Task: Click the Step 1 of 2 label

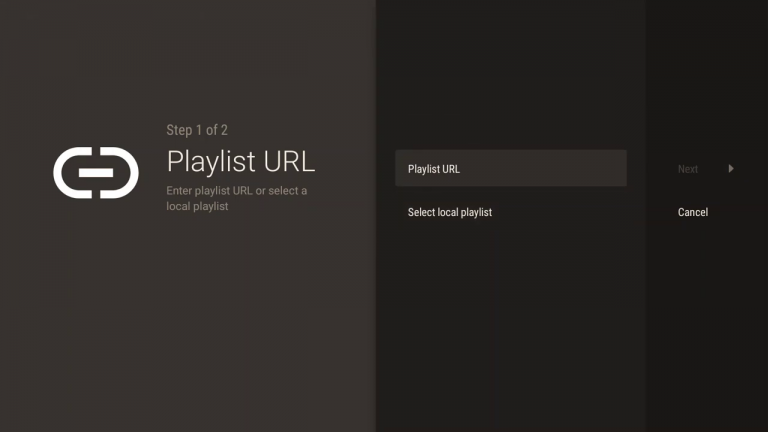Action: pyautogui.click(x=197, y=130)
